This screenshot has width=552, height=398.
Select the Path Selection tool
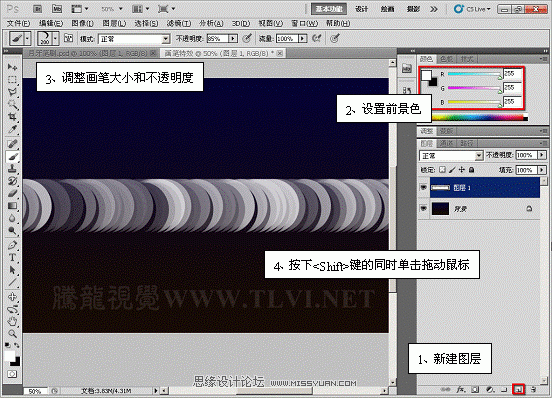12,270
